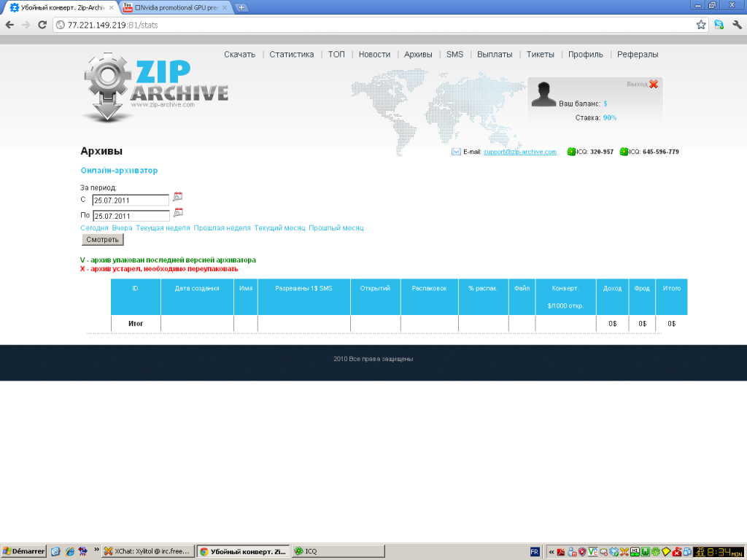This screenshot has height=560, width=747.
Task: Select the Текущая неделя period link
Action: point(163,227)
